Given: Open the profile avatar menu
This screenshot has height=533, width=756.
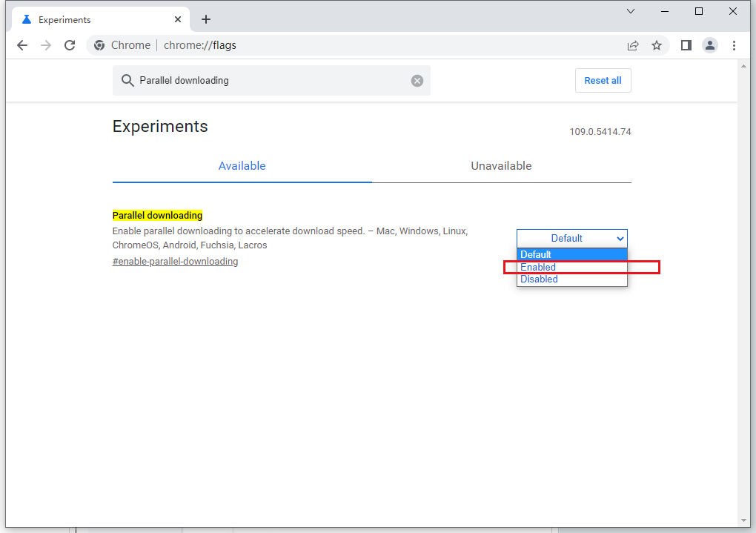Looking at the screenshot, I should (x=710, y=45).
